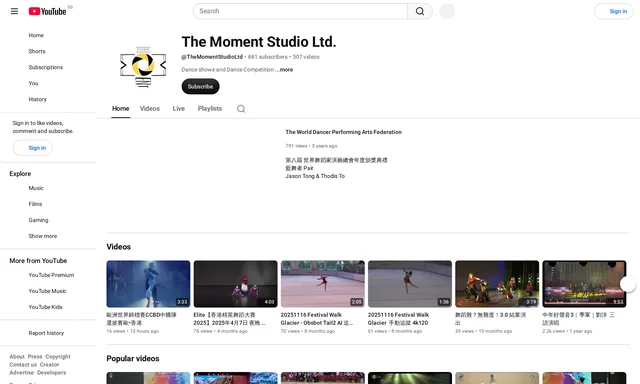
Task: Switch to the Videos tab
Action: [x=150, y=109]
